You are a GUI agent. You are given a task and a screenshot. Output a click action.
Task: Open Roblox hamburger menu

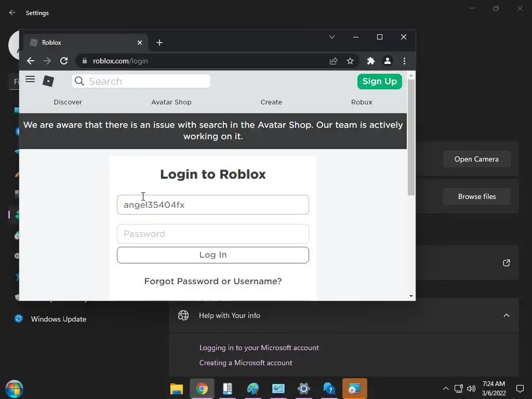point(30,79)
